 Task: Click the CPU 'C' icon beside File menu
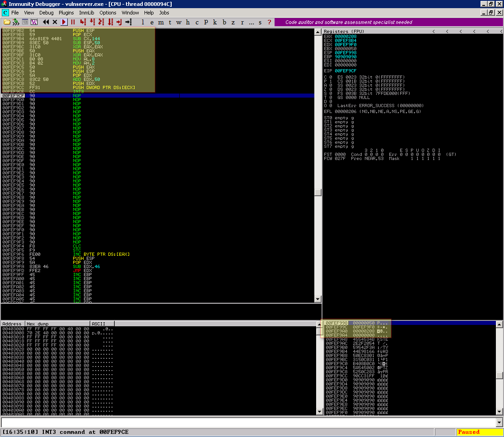[x=5, y=13]
